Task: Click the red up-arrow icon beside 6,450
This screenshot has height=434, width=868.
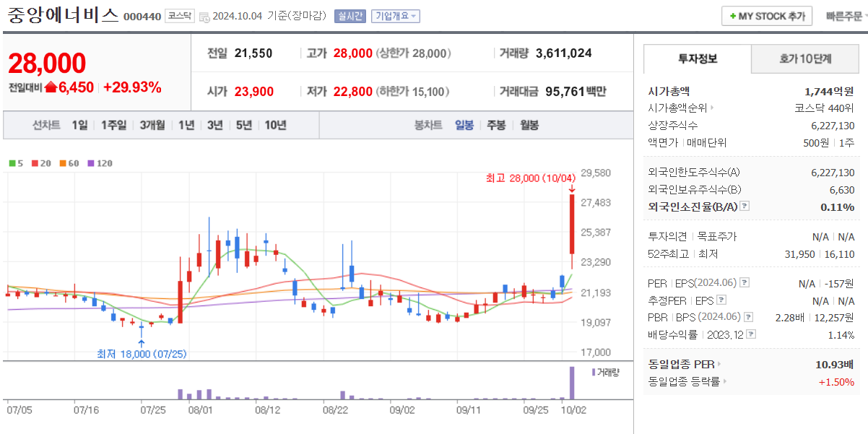Action: click(x=51, y=87)
